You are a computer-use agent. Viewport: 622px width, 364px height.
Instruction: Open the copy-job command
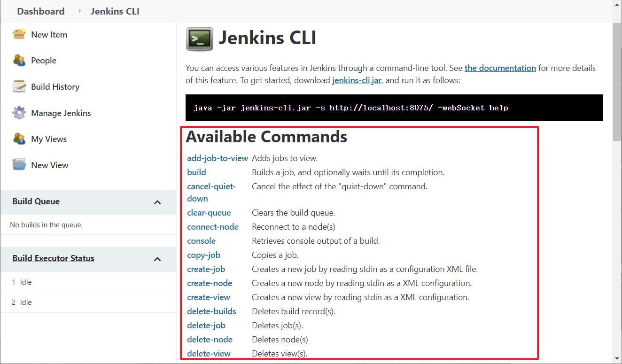[x=203, y=255]
